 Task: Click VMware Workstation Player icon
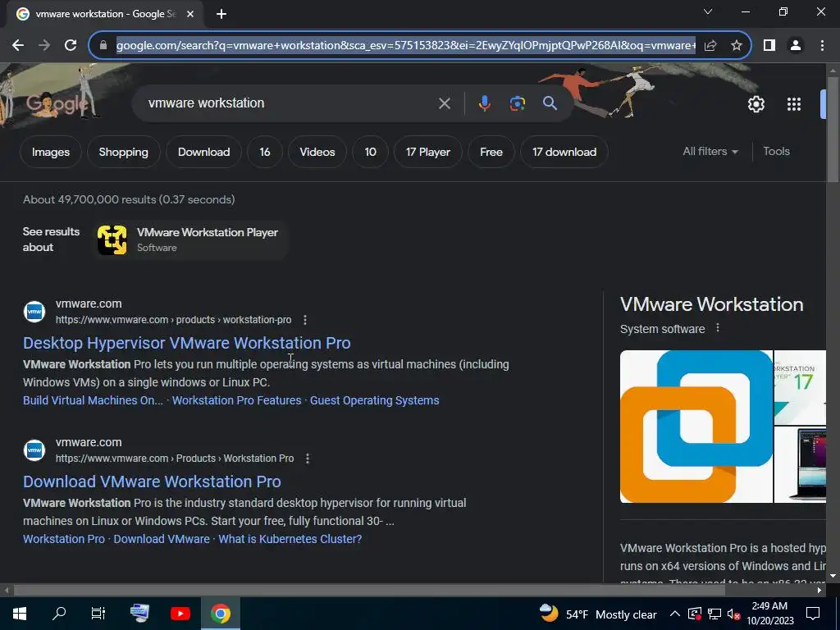[112, 240]
